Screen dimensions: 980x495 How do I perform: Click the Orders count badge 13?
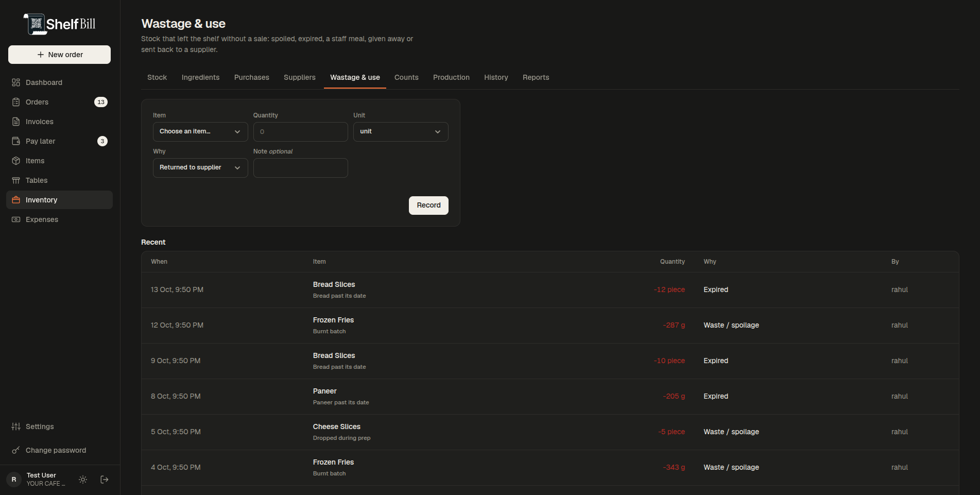[101, 102]
